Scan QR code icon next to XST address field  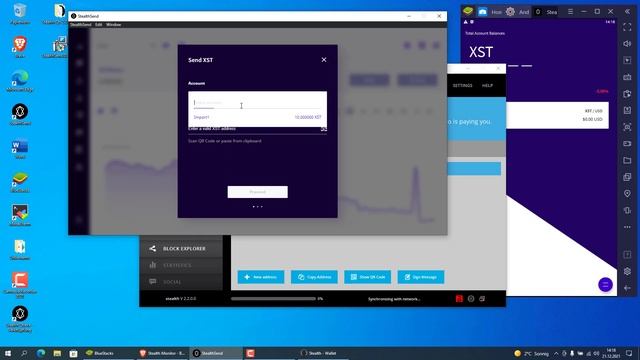pyautogui.click(x=324, y=129)
